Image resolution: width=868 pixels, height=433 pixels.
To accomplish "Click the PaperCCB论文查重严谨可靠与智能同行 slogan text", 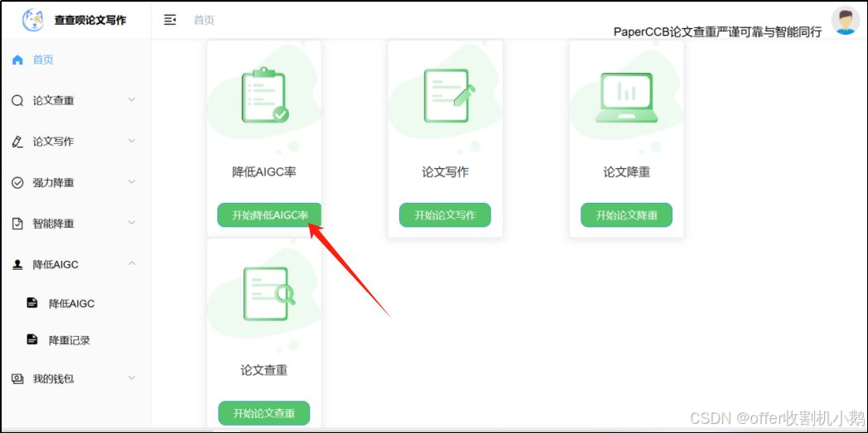I will (717, 32).
